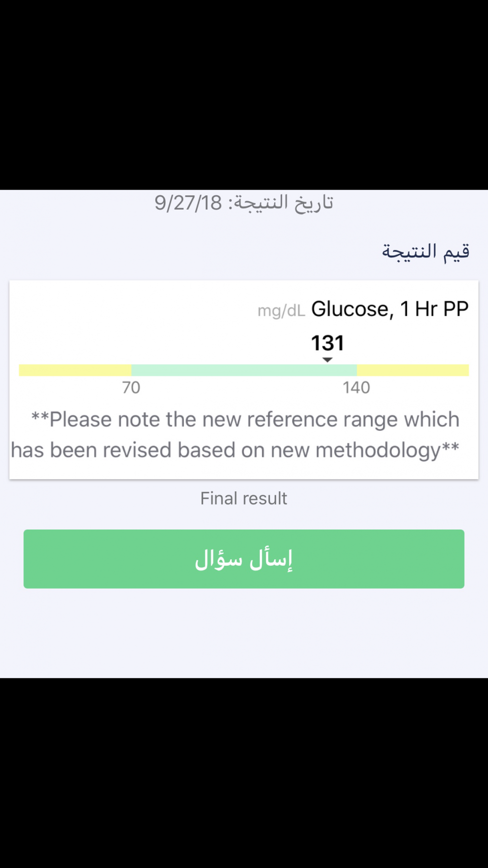
Task: Tap the green إسأل سؤال button
Action: click(244, 559)
